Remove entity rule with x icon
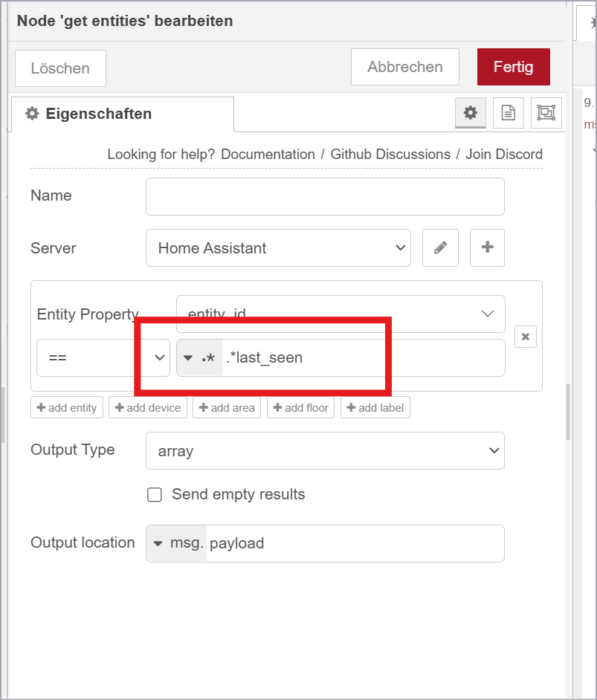Image resolution: width=597 pixels, height=700 pixels. [526, 337]
